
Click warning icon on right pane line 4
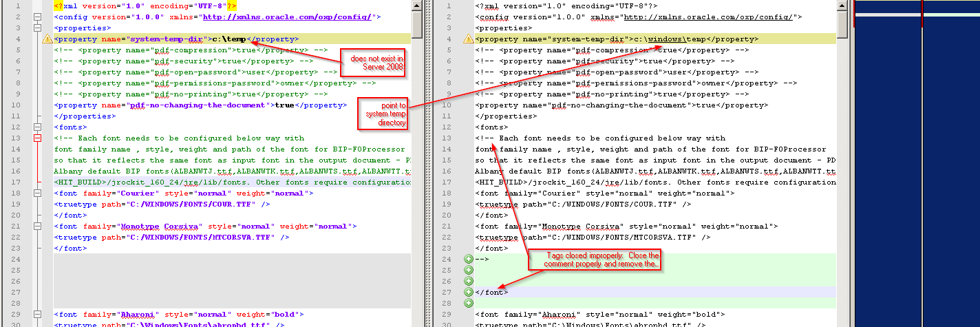point(469,39)
